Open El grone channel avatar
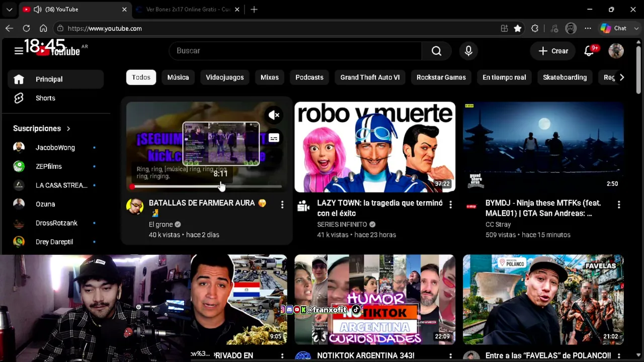Image resolution: width=644 pixels, height=362 pixels. click(135, 206)
